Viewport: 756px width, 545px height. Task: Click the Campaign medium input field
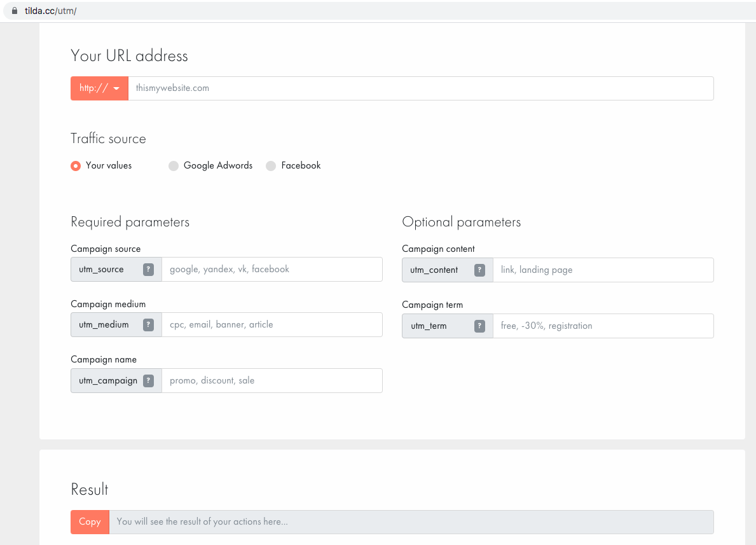click(x=271, y=325)
